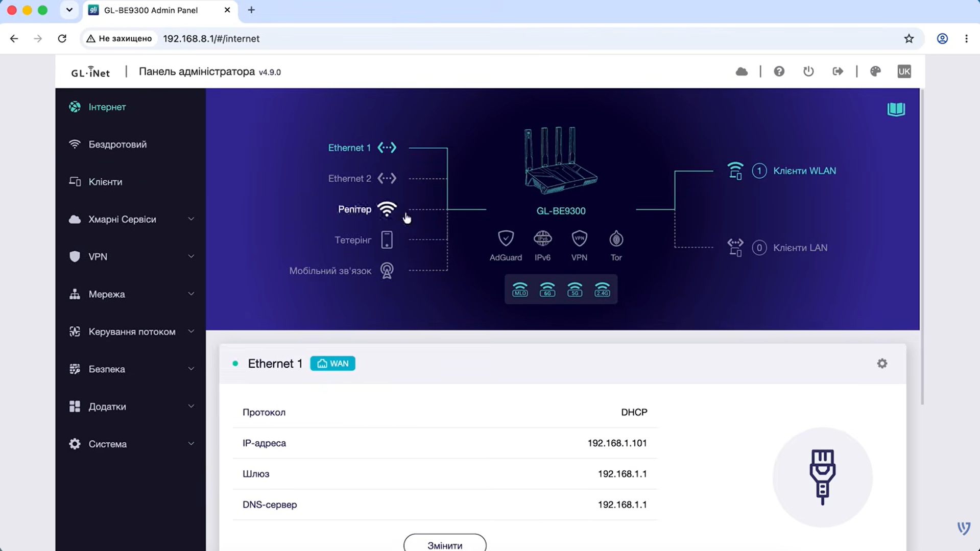Click the Ethernet 1 label in diagram

pos(349,148)
